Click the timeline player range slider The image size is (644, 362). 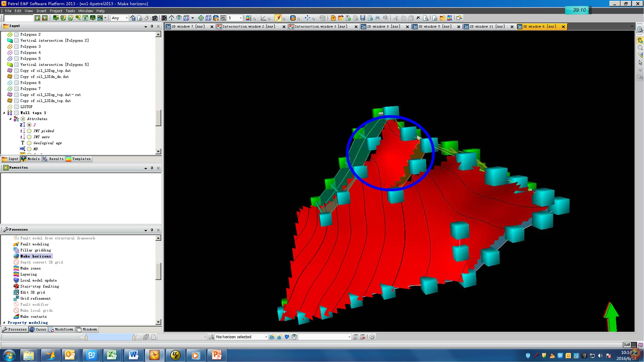coord(110,337)
